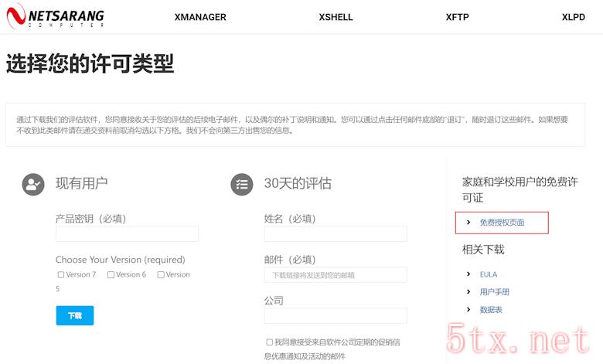Open the 数据表 link
The image size is (603, 364).
click(x=491, y=309)
